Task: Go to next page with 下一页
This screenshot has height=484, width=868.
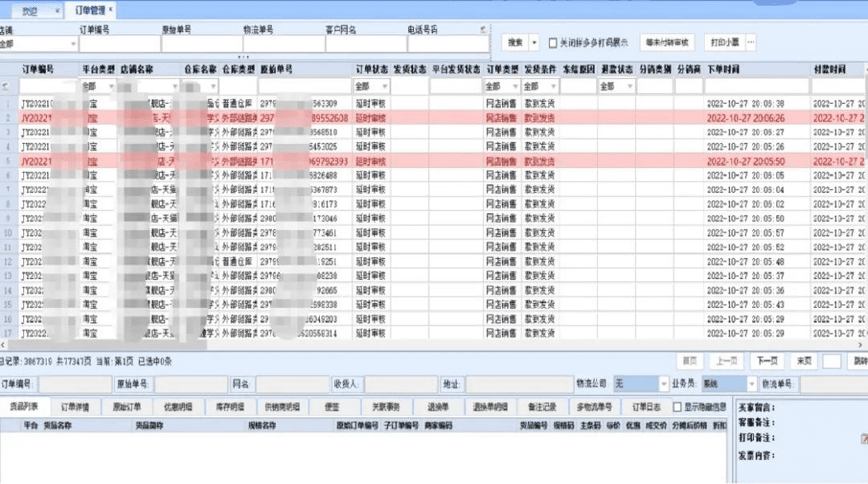Action: tap(768, 361)
